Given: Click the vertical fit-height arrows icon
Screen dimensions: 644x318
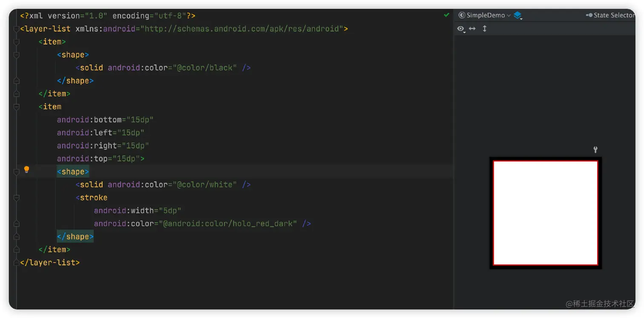Looking at the screenshot, I should tap(485, 29).
